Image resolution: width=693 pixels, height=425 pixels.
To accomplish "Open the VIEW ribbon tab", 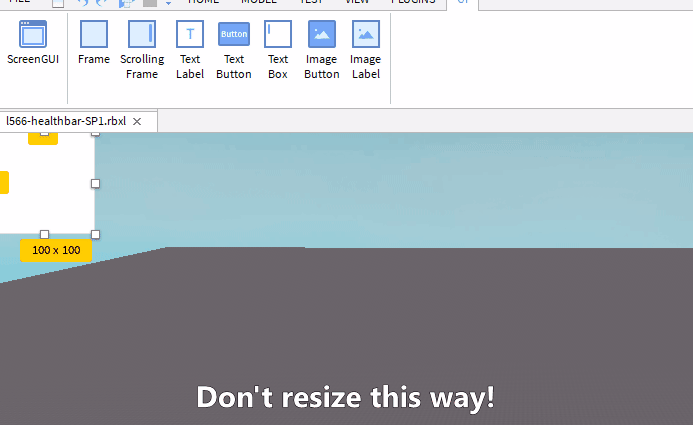I will pyautogui.click(x=357, y=2).
